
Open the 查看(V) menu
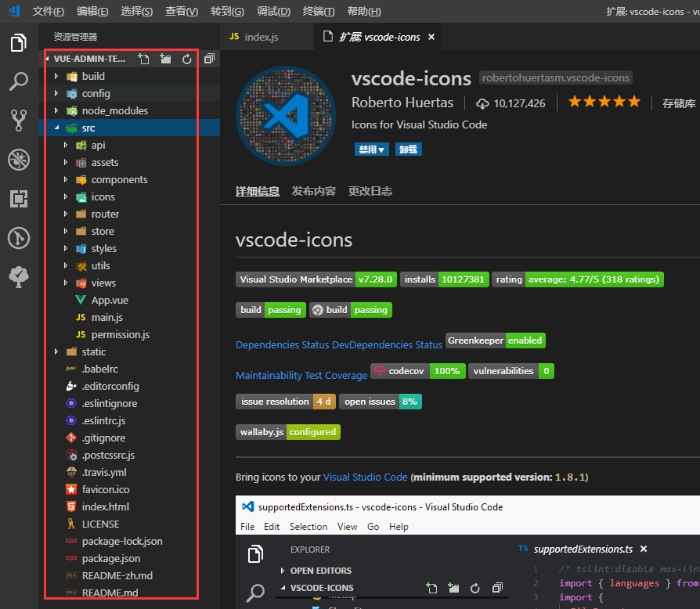(x=182, y=11)
